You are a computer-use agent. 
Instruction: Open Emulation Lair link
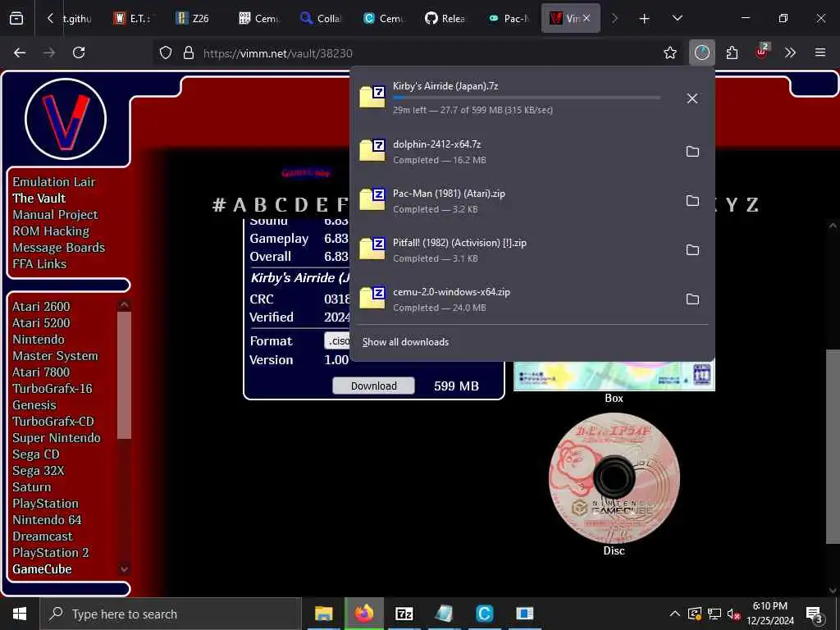tap(53, 181)
